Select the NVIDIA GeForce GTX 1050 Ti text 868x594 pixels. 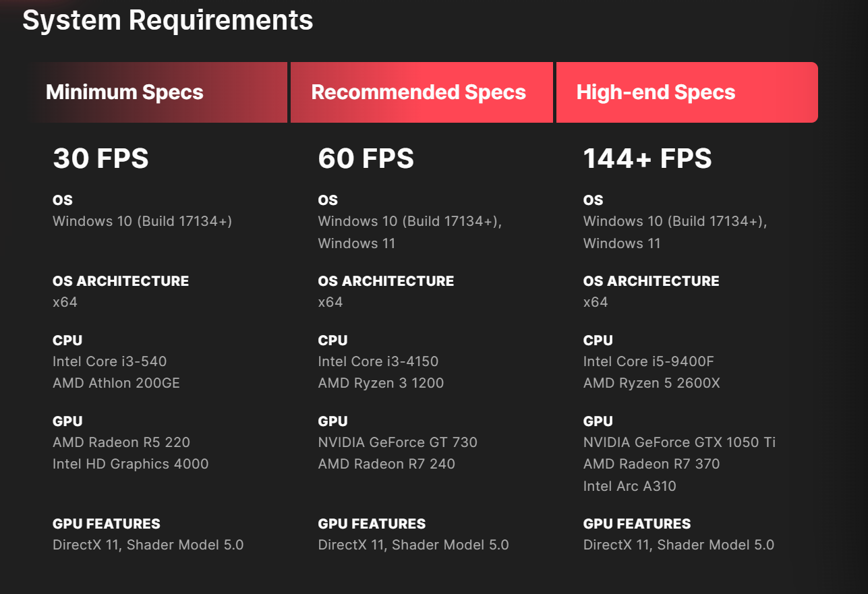point(679,442)
